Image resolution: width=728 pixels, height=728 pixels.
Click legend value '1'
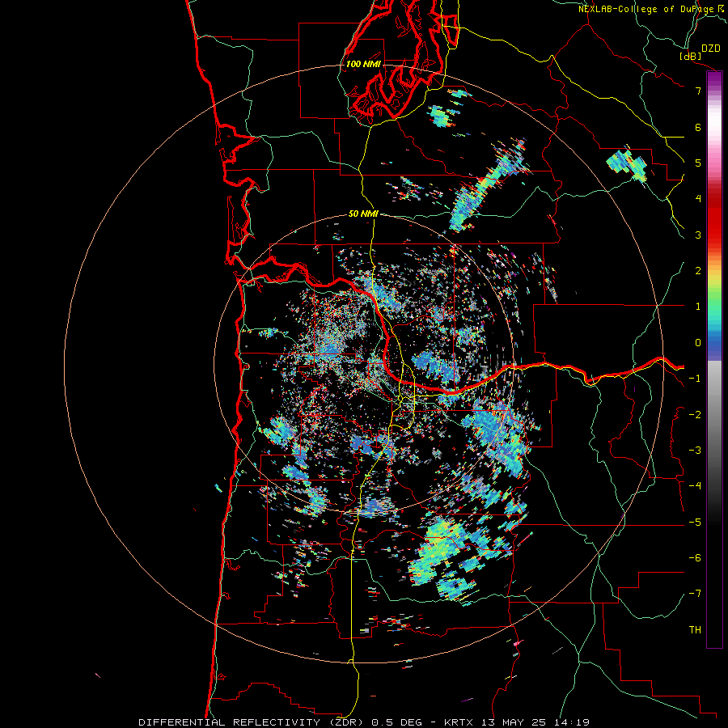click(x=698, y=307)
